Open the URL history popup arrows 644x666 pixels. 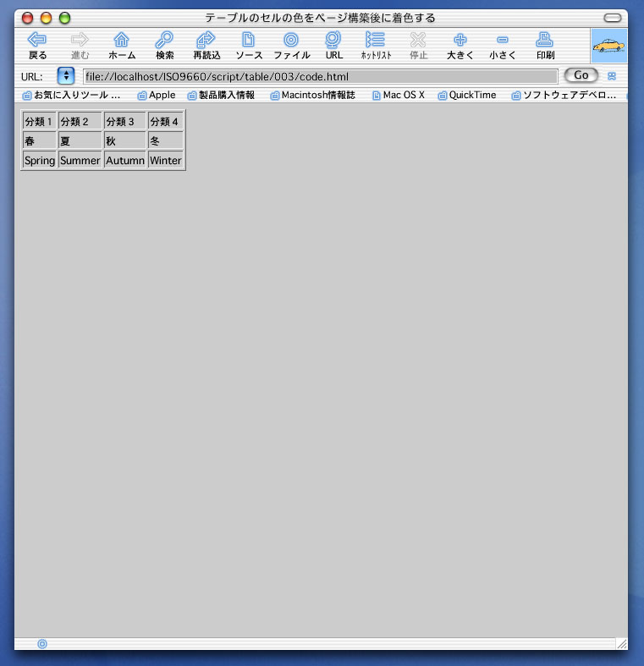pos(66,76)
